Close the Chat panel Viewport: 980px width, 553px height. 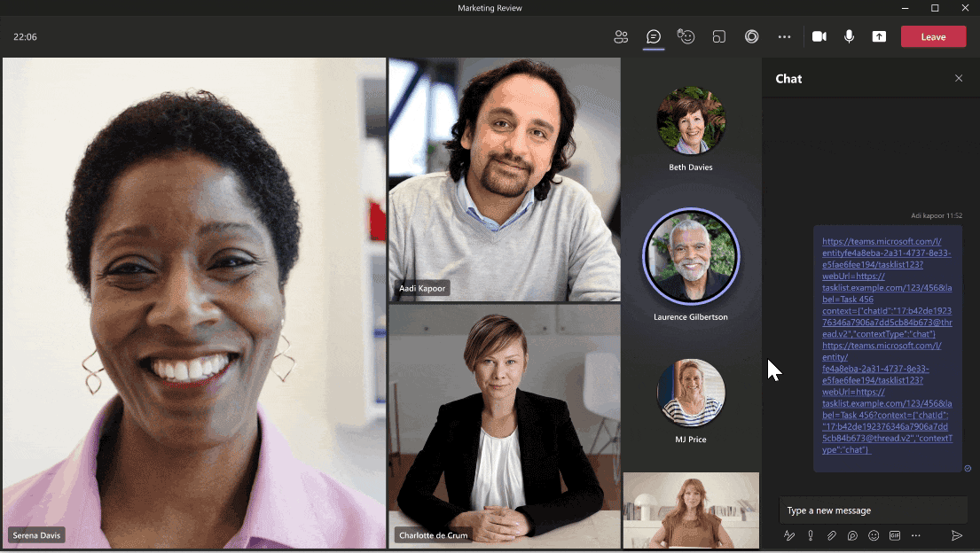click(959, 78)
